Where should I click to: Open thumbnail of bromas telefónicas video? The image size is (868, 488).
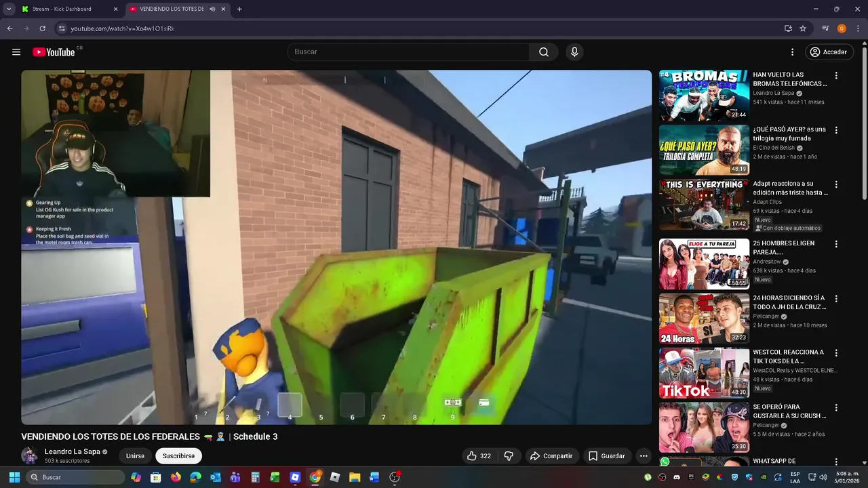pos(704,96)
